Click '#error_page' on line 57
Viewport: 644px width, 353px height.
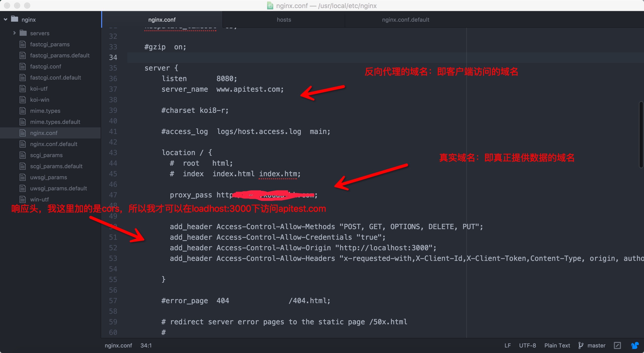(x=185, y=301)
